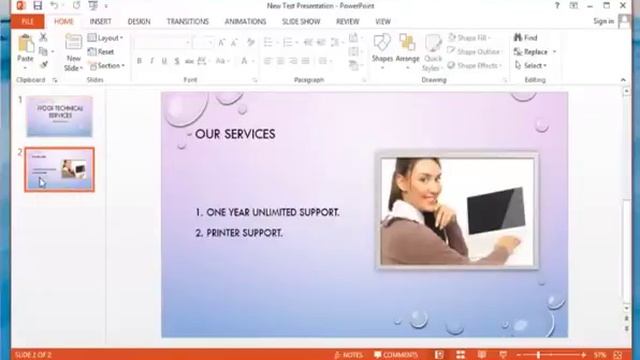The width and height of the screenshot is (640, 360).
Task: Click NOTES button in status bar
Action: [x=348, y=355]
